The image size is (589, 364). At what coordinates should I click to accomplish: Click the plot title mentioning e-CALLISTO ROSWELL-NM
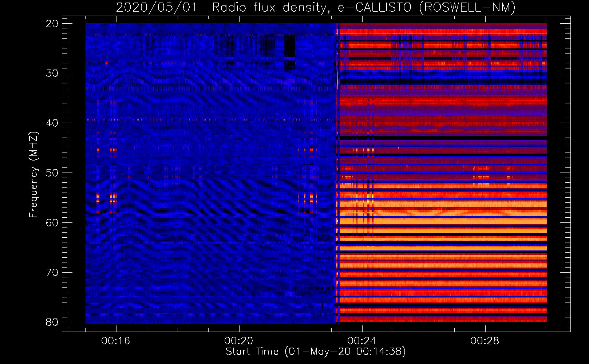tap(316, 8)
